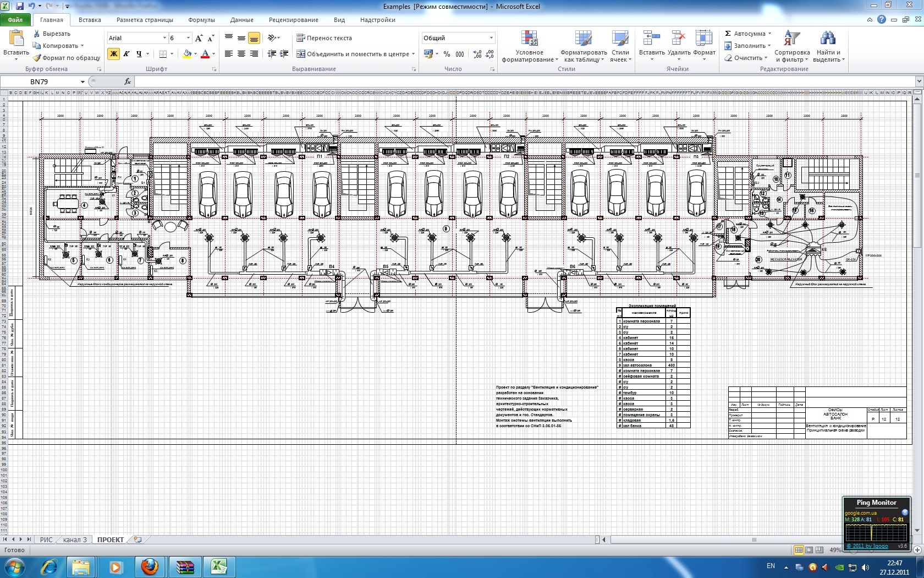Click the increase indent icon

(x=284, y=54)
